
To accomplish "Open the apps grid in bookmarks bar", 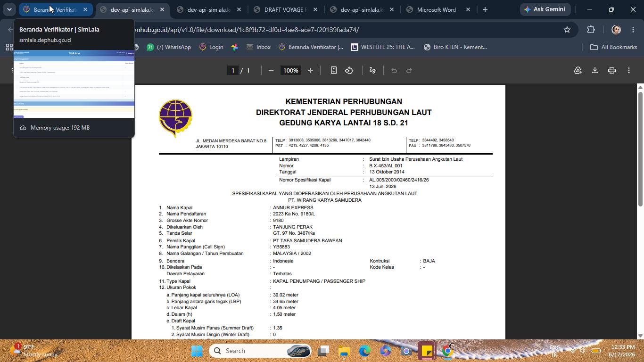I will pyautogui.click(x=9, y=47).
